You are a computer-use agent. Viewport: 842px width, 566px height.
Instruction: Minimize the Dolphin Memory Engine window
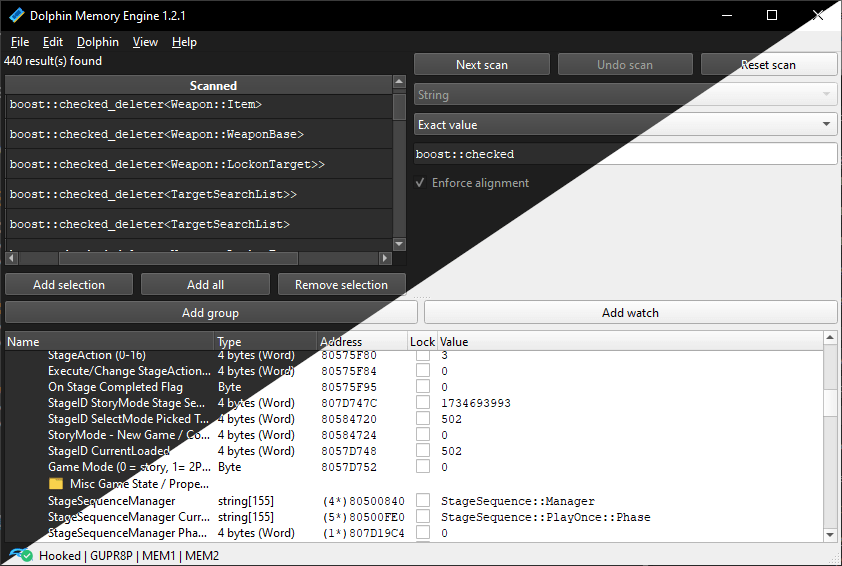727,15
